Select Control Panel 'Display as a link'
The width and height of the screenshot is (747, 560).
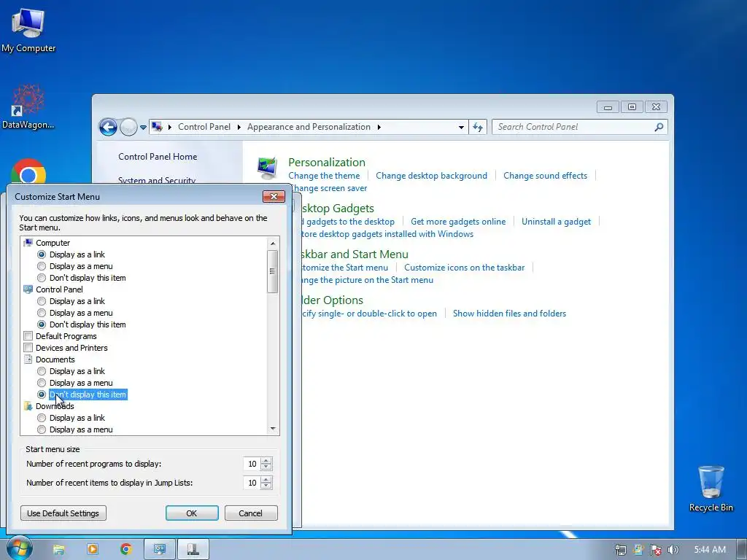point(42,301)
